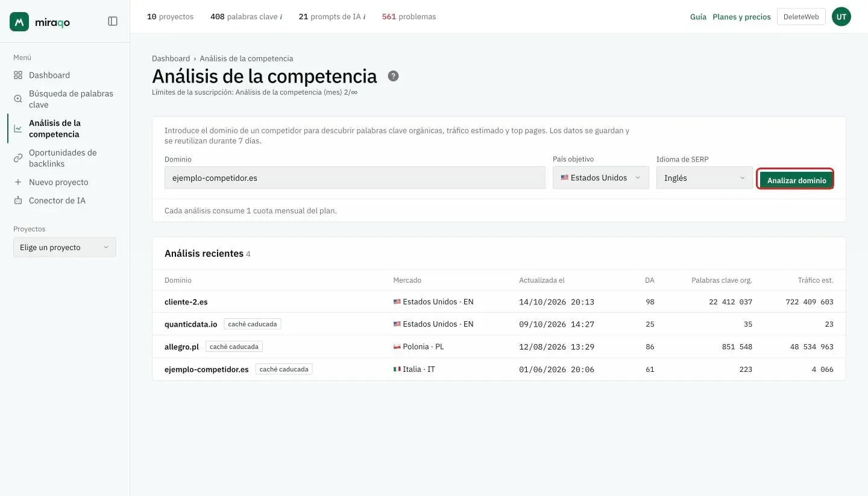Image resolution: width=868 pixels, height=496 pixels.
Task: Open Conector de IA menu item
Action: click(57, 200)
